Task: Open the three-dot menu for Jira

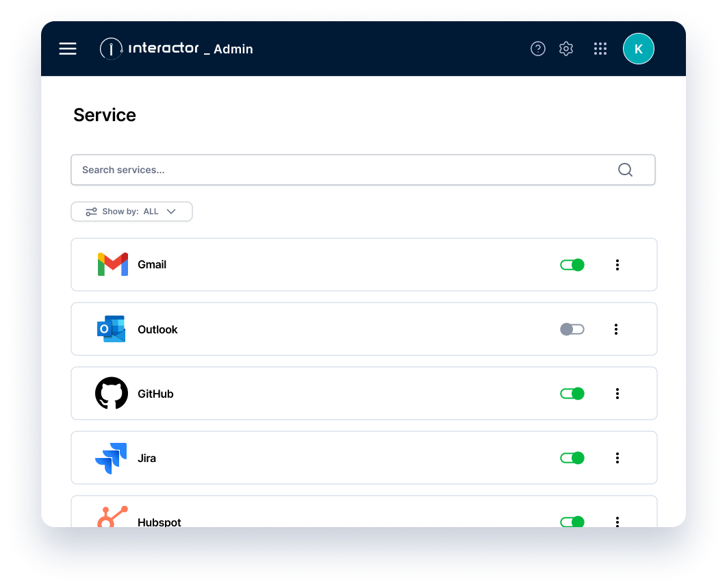Action: (x=617, y=457)
